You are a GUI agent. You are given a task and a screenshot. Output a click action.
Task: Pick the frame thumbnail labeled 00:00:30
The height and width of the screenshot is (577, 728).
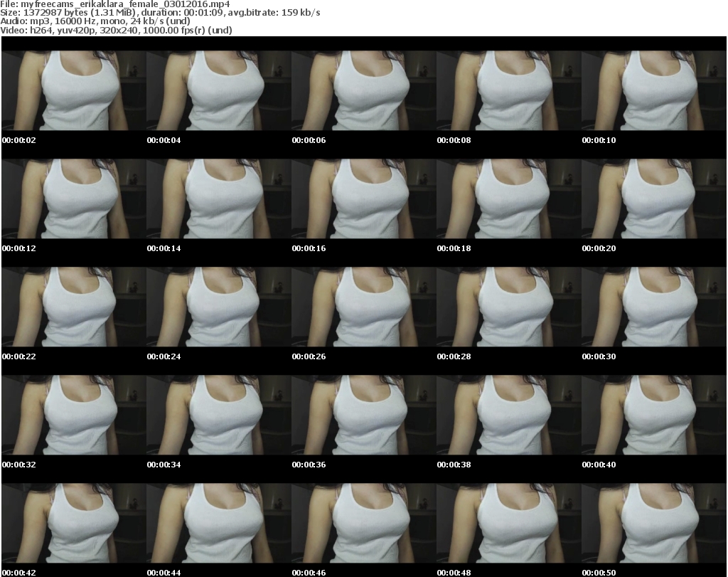click(x=654, y=307)
